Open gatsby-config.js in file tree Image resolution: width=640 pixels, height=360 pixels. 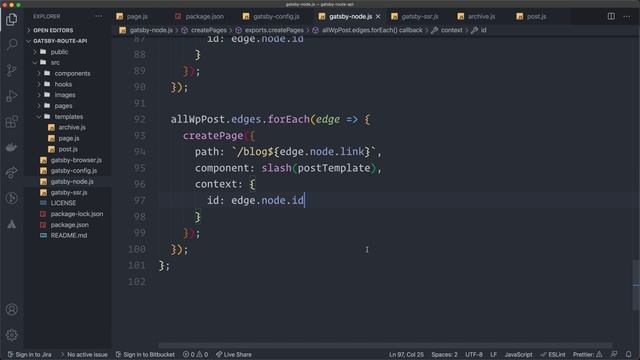[73, 171]
